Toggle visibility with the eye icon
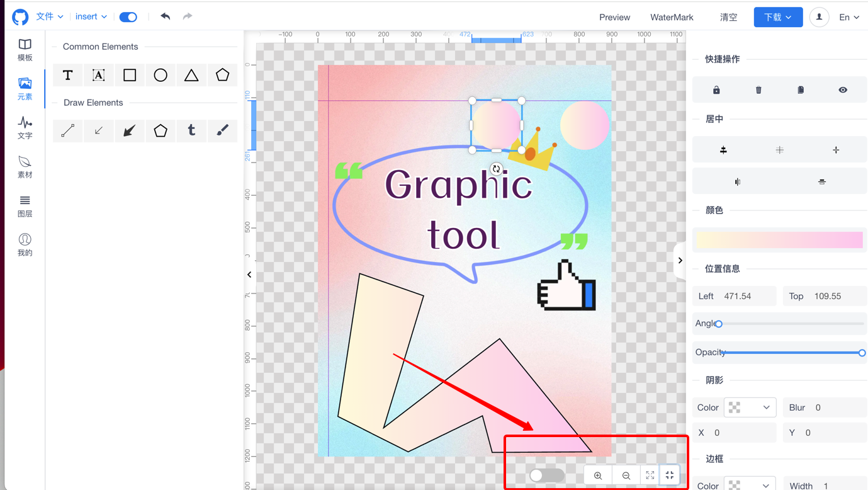868x490 pixels. (843, 90)
